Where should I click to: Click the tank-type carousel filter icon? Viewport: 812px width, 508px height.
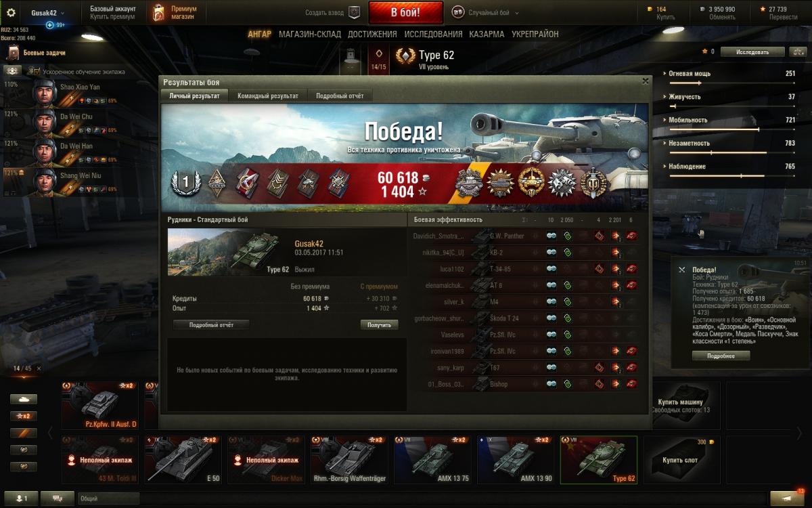coord(23,399)
